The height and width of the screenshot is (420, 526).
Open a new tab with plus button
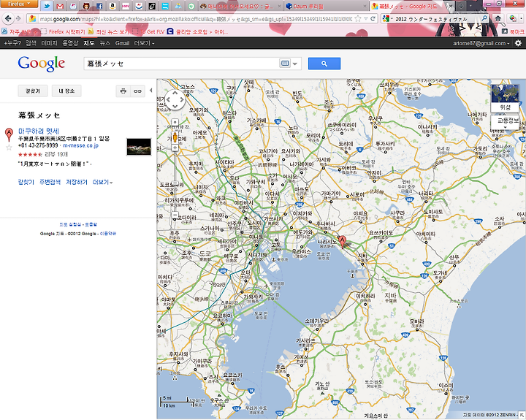[461, 6]
